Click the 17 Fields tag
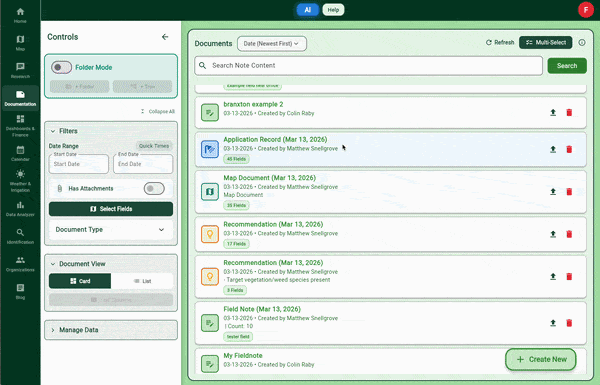This screenshot has width=600, height=385. [236, 244]
